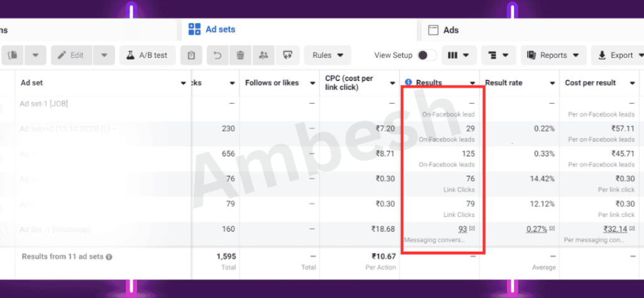Toggle the View Setup switch
This screenshot has width=644, height=298.
[x=426, y=55]
